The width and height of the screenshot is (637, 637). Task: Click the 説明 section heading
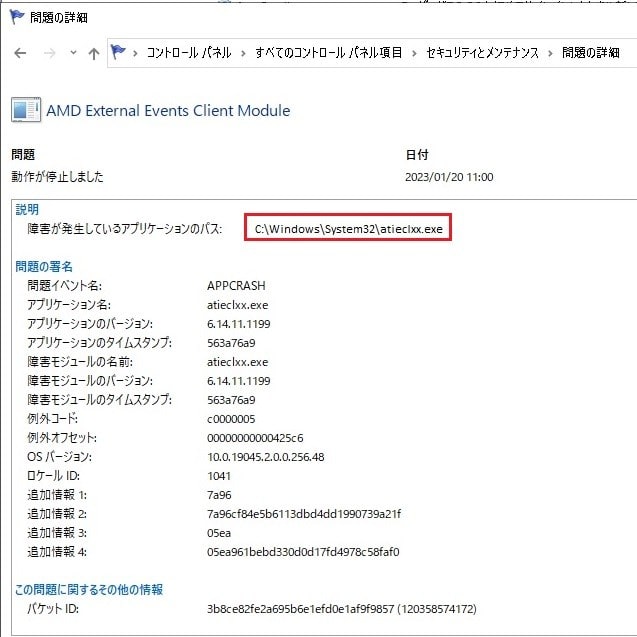tap(27, 210)
